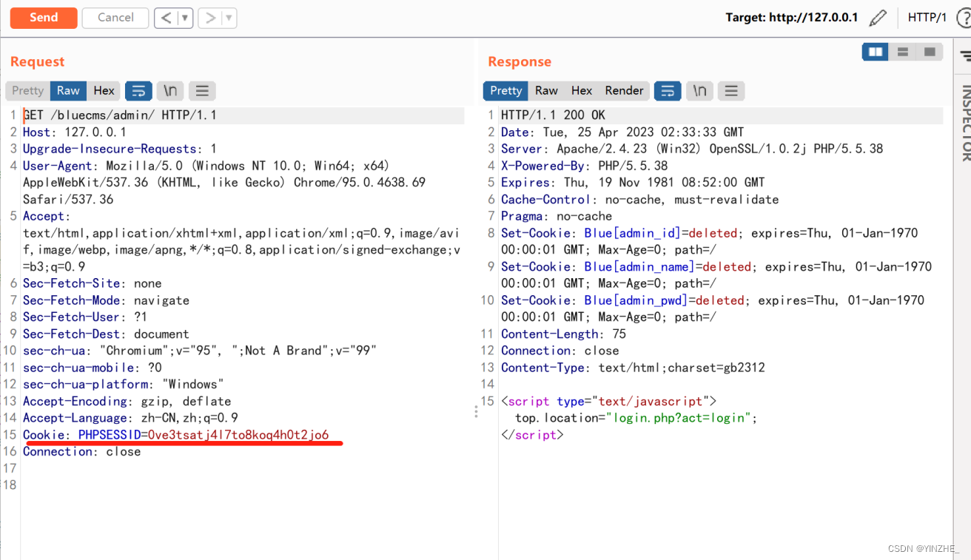The width and height of the screenshot is (971, 560).
Task: Click the Response panel heading
Action: click(520, 61)
